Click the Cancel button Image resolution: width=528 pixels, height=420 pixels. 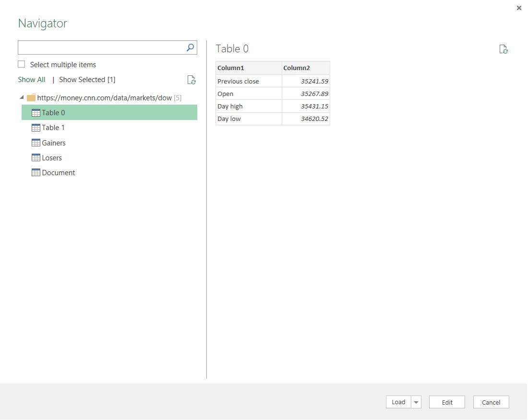pos(491,402)
